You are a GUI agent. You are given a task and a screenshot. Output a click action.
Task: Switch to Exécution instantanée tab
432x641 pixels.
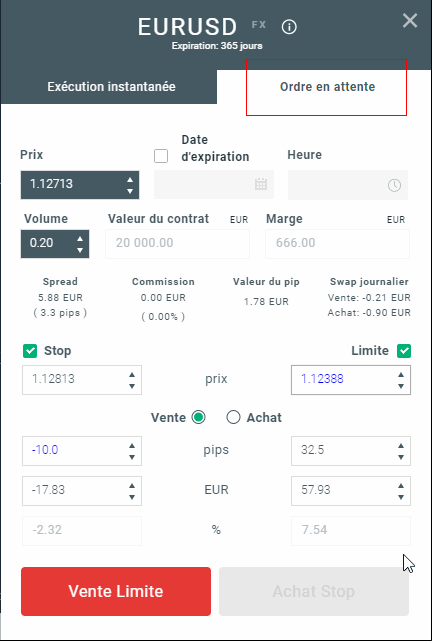pyautogui.click(x=109, y=87)
